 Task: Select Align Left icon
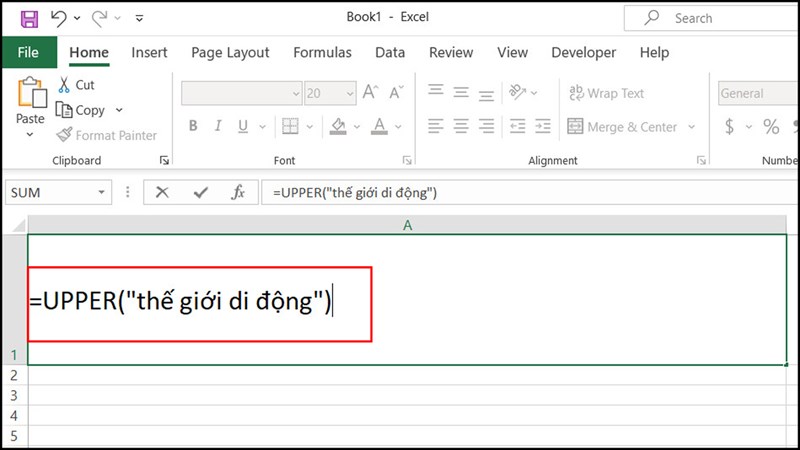(436, 126)
